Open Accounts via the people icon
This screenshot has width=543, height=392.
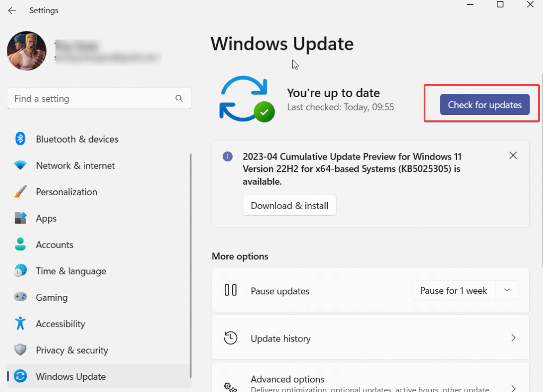coord(20,245)
